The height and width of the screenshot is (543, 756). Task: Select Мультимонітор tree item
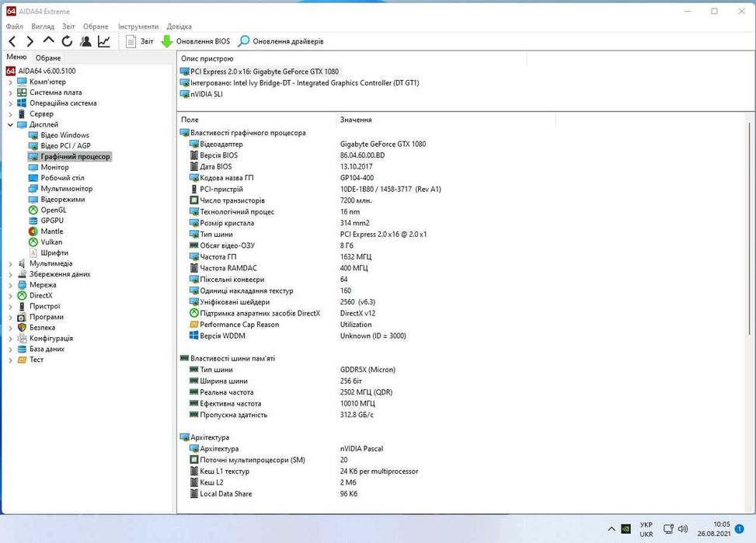[67, 189]
